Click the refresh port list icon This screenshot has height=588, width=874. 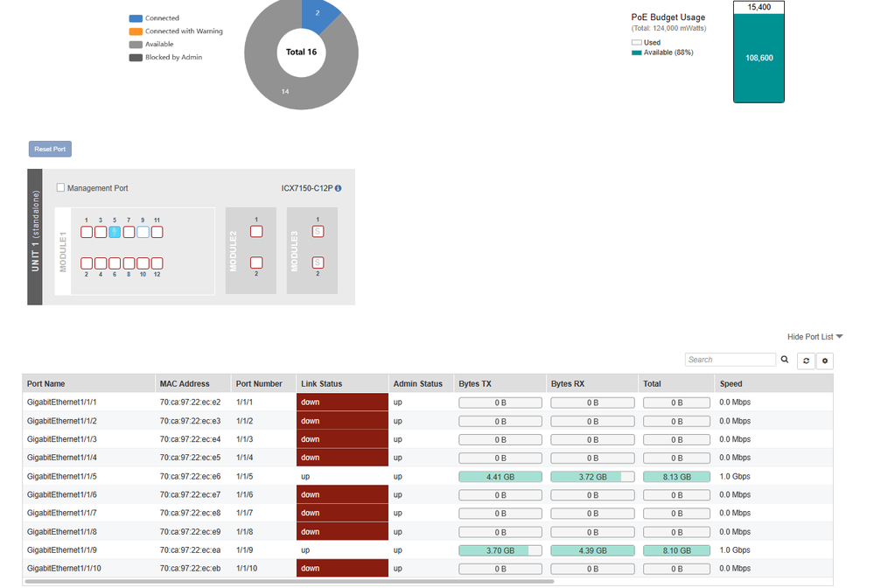click(805, 360)
